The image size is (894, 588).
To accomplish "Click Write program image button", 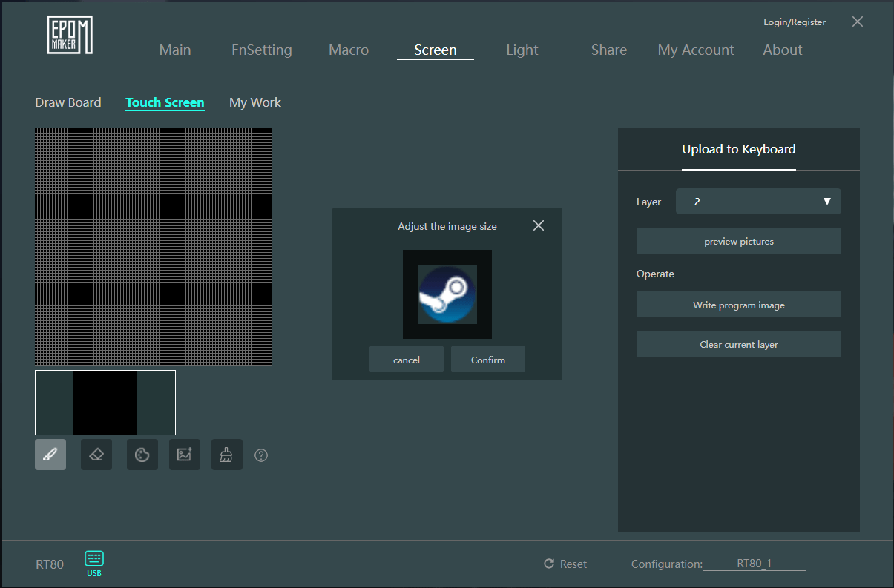I will pyautogui.click(x=739, y=305).
